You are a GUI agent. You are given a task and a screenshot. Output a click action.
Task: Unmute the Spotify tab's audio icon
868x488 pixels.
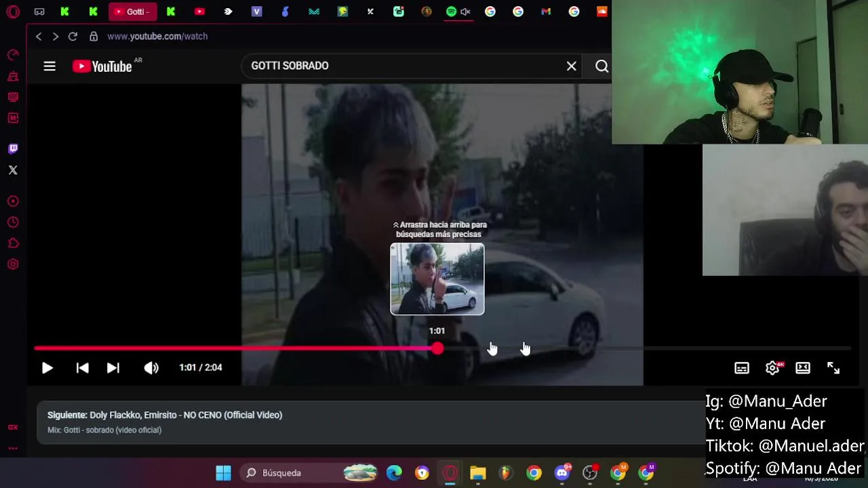coord(465,12)
